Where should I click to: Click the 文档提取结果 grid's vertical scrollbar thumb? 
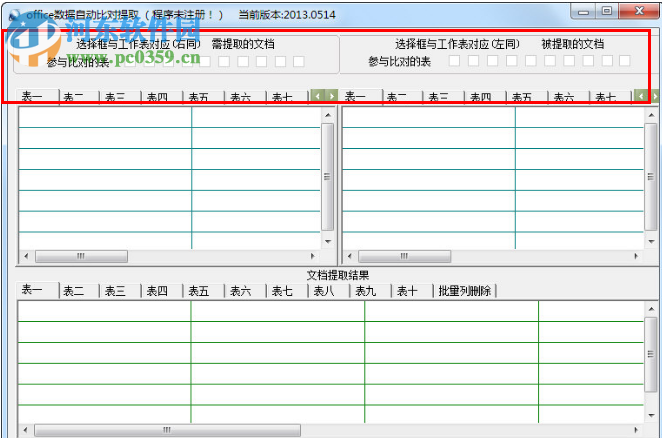click(651, 354)
